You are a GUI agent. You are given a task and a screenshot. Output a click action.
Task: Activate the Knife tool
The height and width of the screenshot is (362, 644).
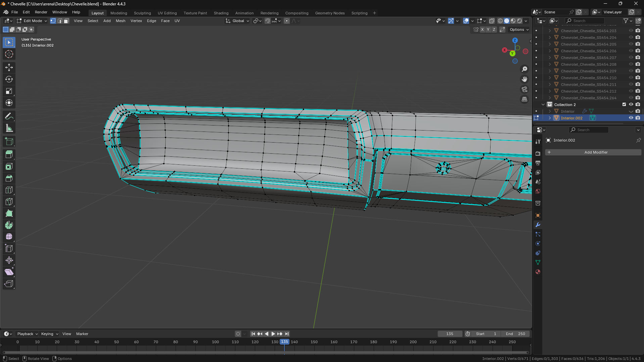pyautogui.click(x=9, y=202)
